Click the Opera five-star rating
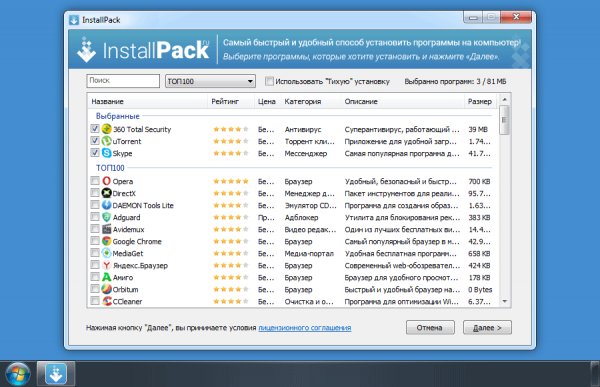The image size is (600, 387). pyautogui.click(x=231, y=181)
